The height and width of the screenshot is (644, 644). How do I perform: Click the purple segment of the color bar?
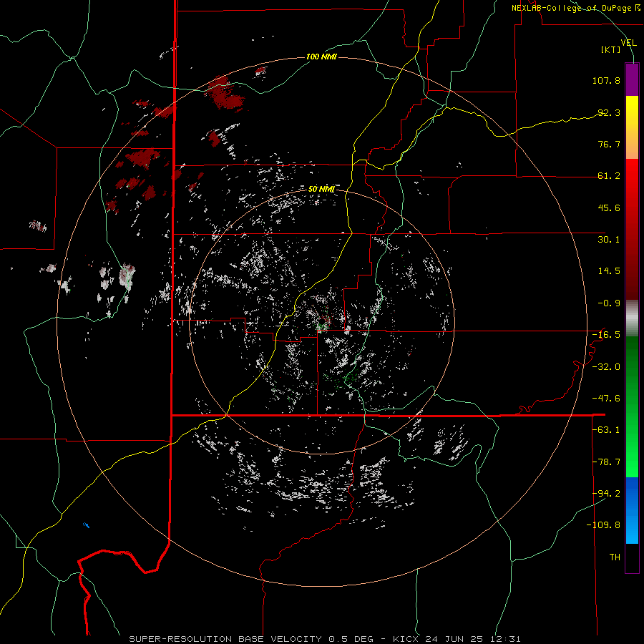coord(632,79)
